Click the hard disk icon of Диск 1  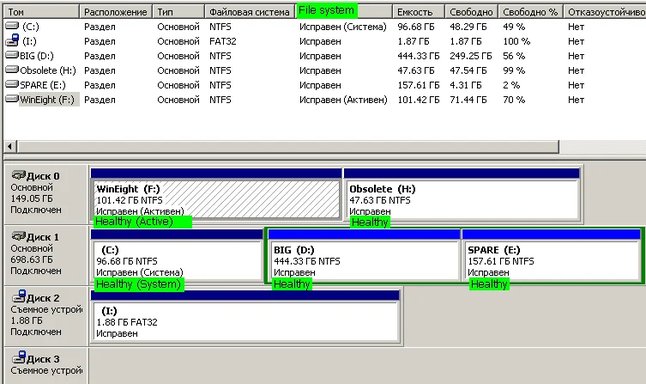[x=19, y=236]
